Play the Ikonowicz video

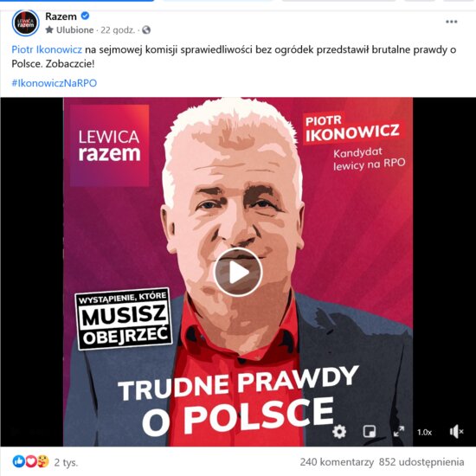click(x=238, y=272)
